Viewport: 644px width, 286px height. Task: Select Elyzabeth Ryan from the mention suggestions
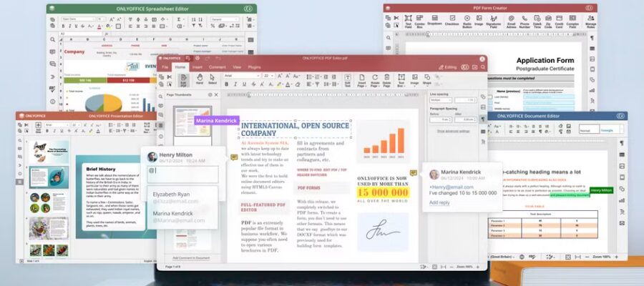click(x=172, y=194)
